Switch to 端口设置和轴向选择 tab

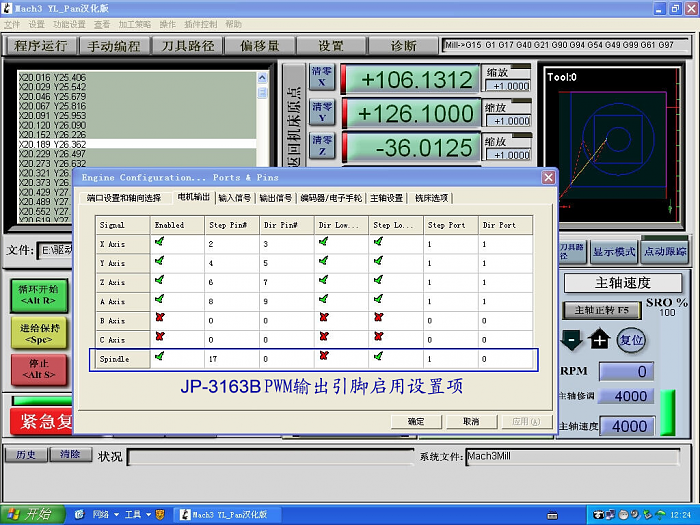click(x=124, y=198)
